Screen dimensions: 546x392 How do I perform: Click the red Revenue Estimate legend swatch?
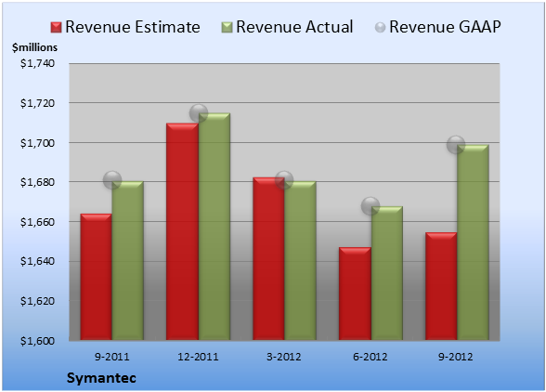(x=56, y=27)
